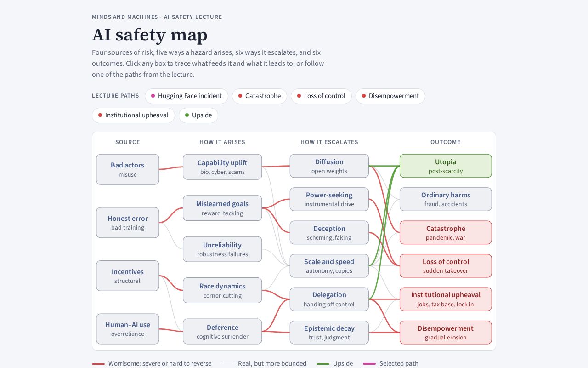
Task: Select the Hugging Face incident lecture path
Action: (187, 96)
